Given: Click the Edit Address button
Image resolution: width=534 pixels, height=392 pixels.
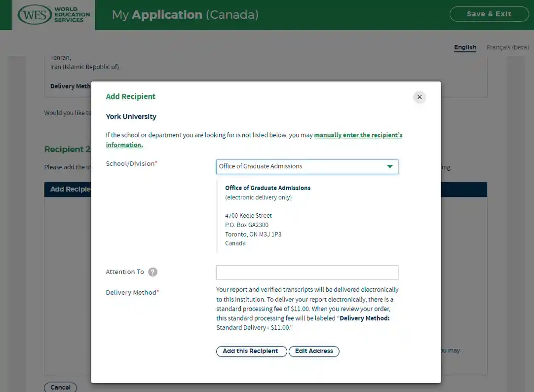Looking at the screenshot, I should pyautogui.click(x=314, y=351).
